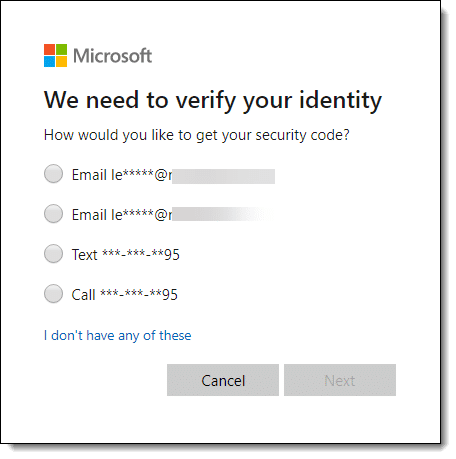The image size is (456, 459).
Task: Click the 'Call' word label
Action: point(84,295)
